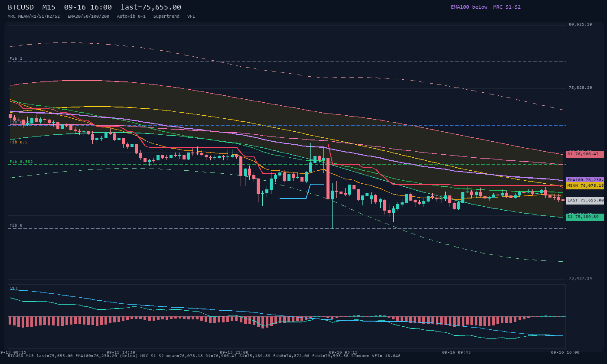Click the Fib 0.5 level label
Screen dimensions: 607x364
pyautogui.click(x=18, y=142)
